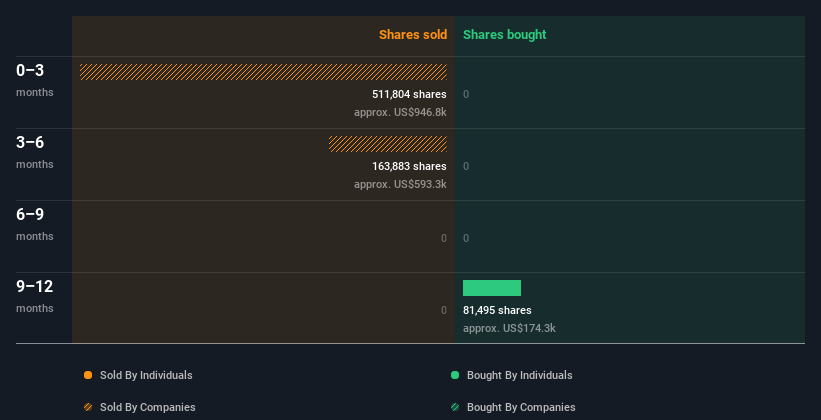Click the 0 bought value in 3–6 months
Screen dimensions: 821x420
pos(466,166)
